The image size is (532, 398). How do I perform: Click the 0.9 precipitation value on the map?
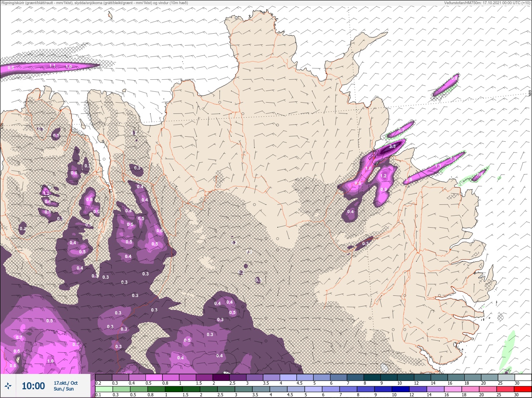coord(384,189)
